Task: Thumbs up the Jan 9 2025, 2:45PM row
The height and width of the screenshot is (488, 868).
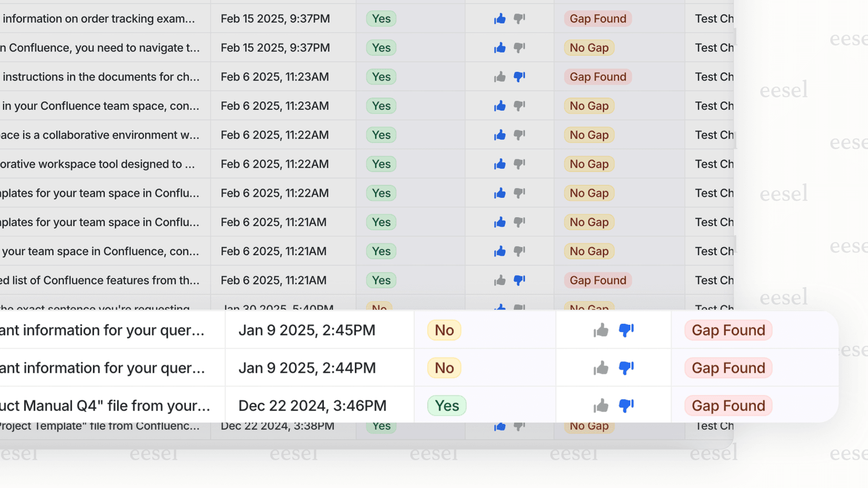Action: (601, 330)
